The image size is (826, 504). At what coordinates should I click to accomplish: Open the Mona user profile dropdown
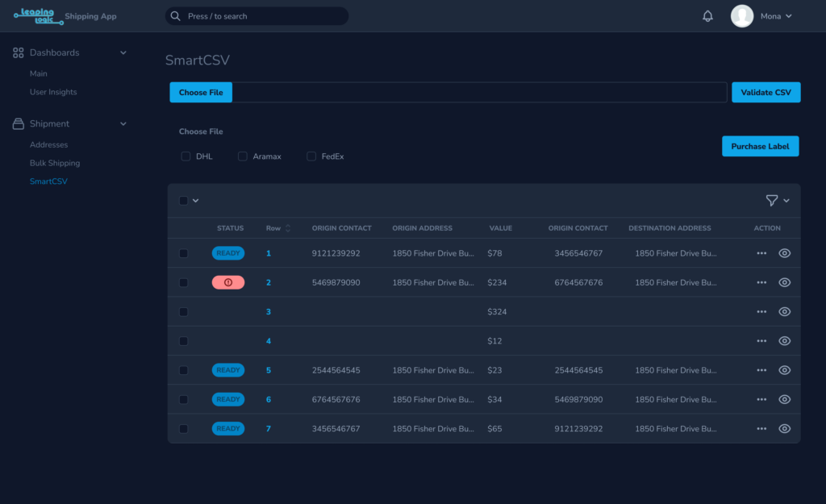tap(762, 16)
